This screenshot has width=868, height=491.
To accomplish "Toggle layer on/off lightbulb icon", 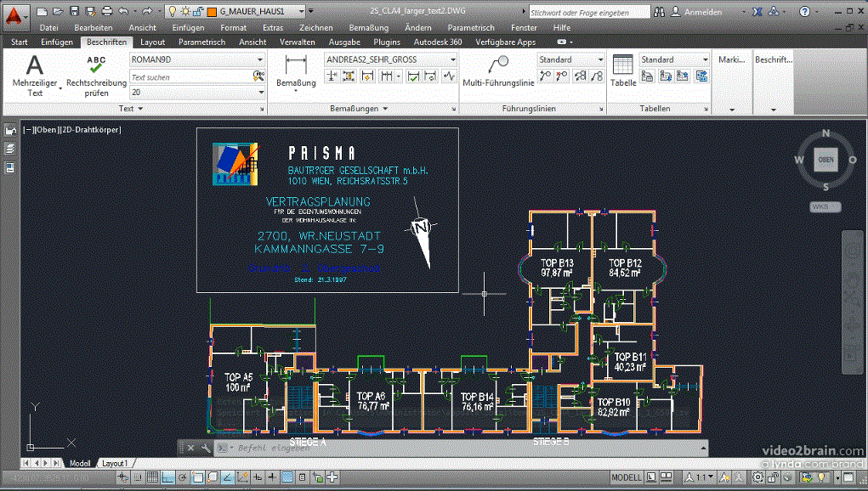I will click(173, 11).
